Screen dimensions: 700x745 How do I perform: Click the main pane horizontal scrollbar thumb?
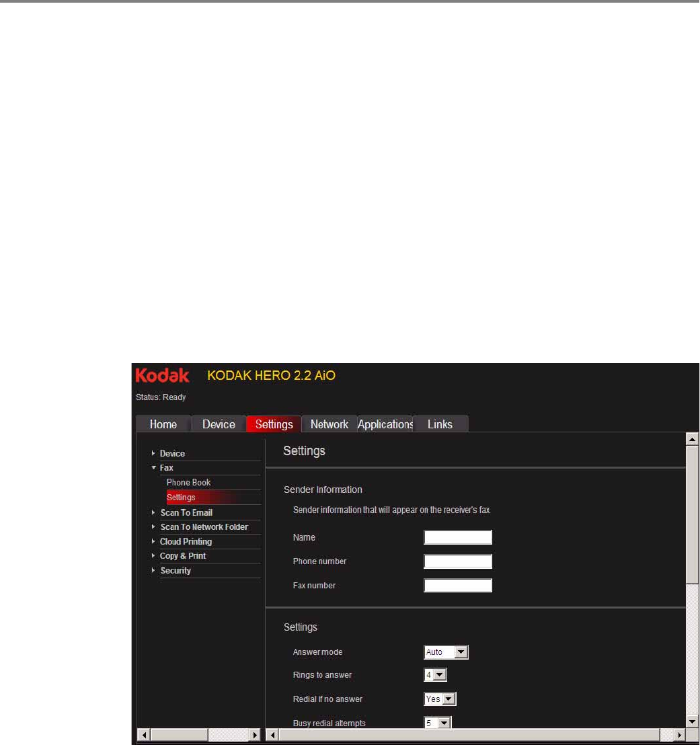pos(469,734)
